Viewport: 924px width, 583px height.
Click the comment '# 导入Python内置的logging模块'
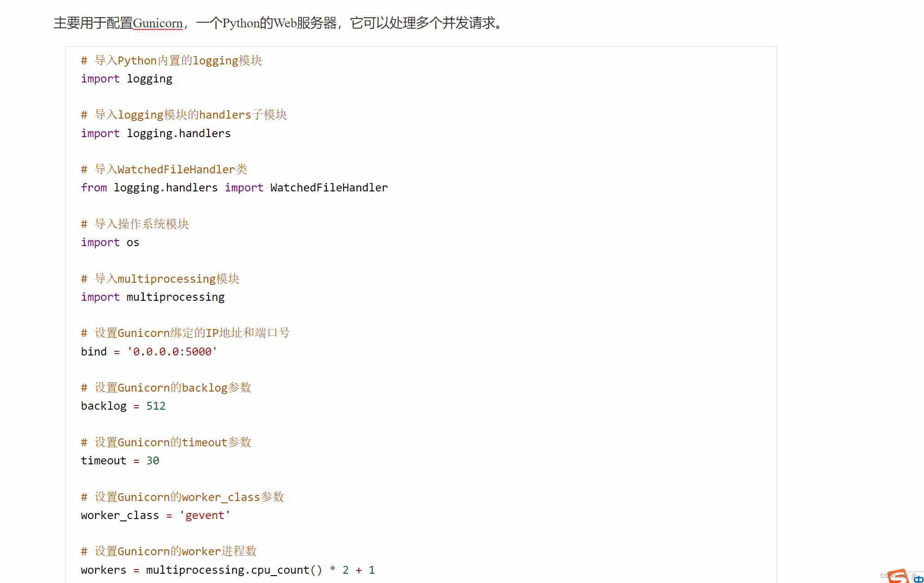pos(172,61)
